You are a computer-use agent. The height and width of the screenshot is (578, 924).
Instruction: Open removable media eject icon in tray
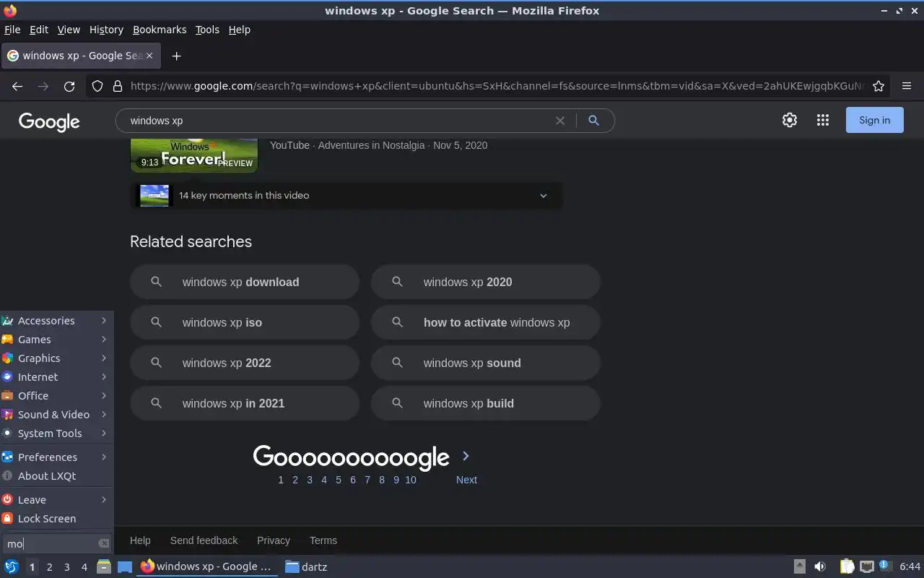click(x=799, y=566)
